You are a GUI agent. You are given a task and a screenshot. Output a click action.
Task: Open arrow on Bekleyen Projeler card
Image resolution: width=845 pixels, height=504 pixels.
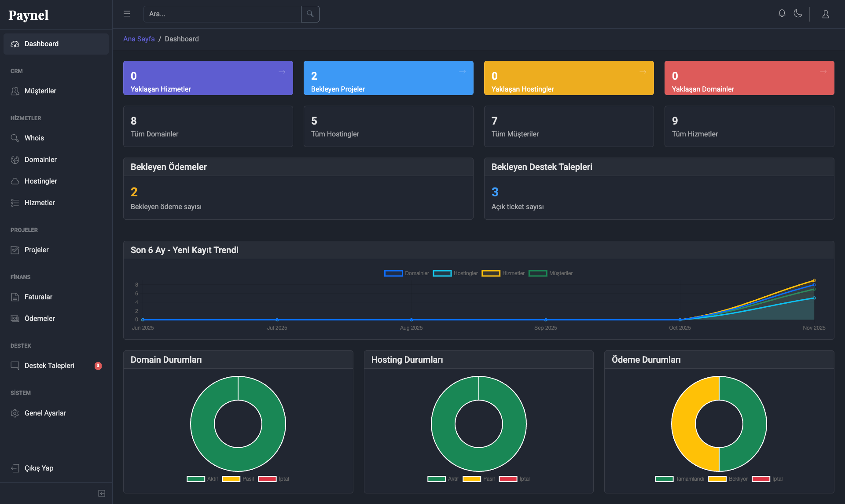[x=463, y=72]
